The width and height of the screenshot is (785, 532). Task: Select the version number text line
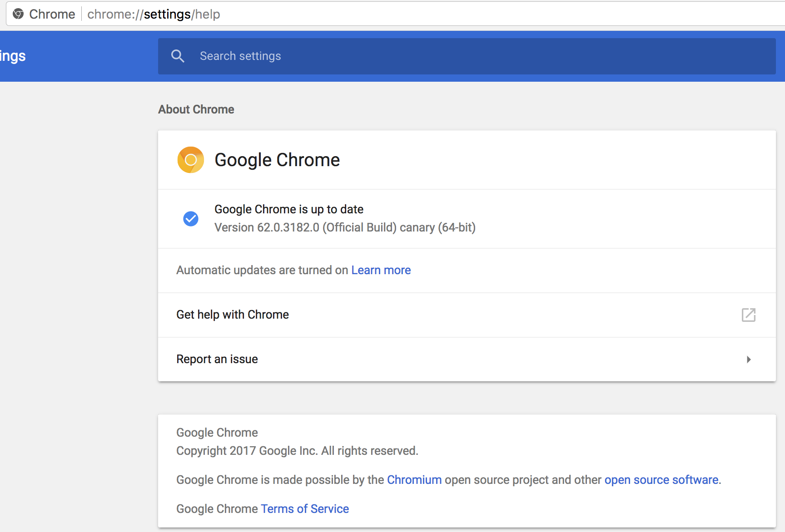345,227
